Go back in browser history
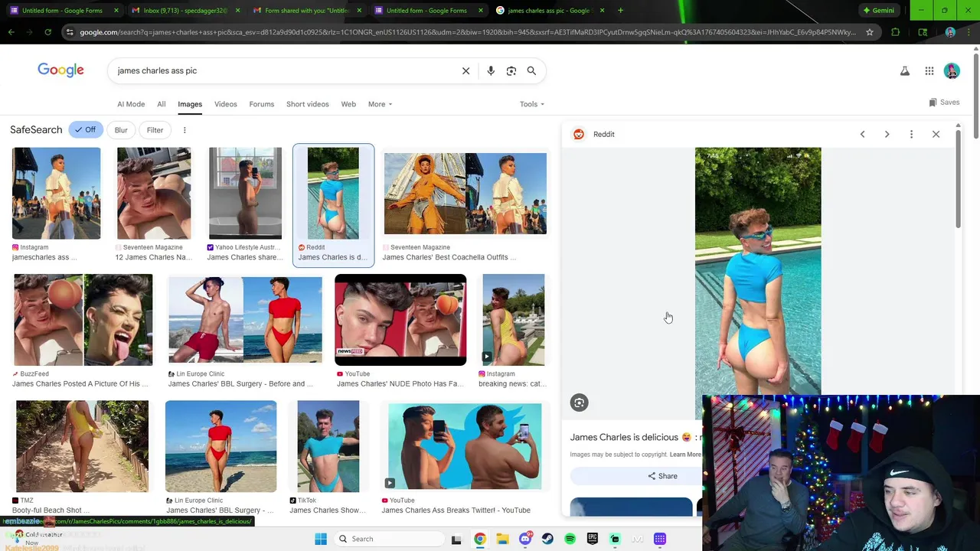Viewport: 980px width, 551px height. click(11, 32)
